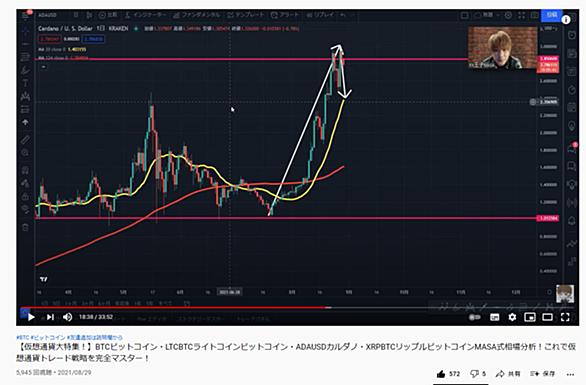
Task: Click the video title text
Action: (296, 352)
